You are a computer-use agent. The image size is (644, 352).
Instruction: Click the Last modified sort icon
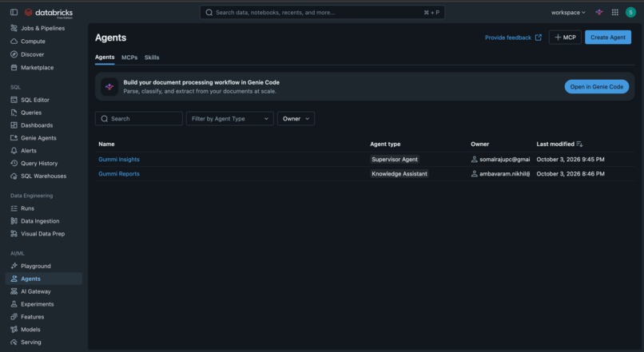(x=579, y=144)
